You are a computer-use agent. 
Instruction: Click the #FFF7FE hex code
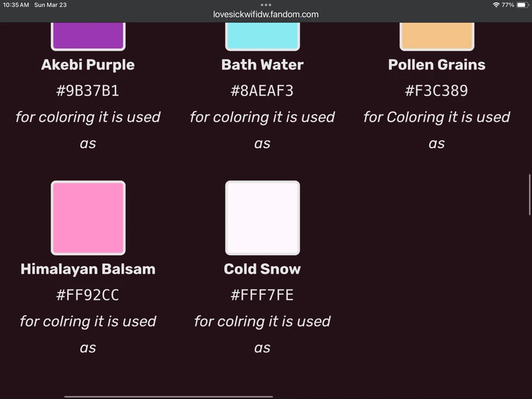point(262,295)
